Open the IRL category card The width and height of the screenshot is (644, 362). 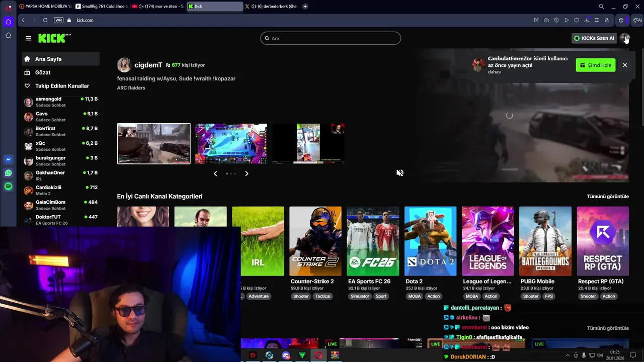(258, 241)
